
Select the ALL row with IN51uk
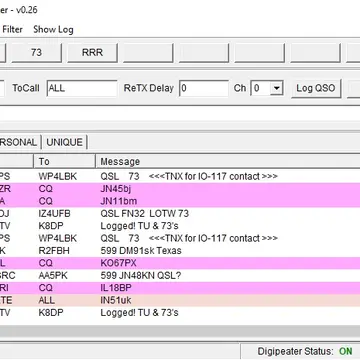(180, 300)
